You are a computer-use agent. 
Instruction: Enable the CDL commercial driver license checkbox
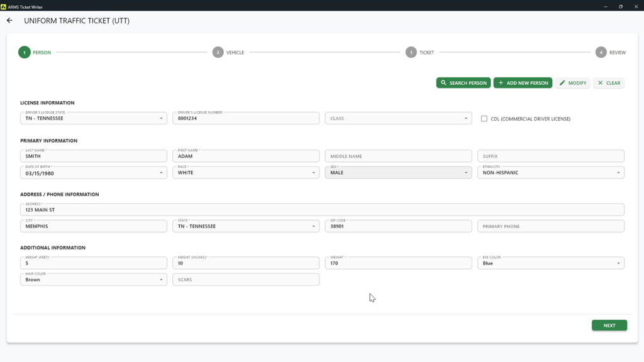pyautogui.click(x=484, y=118)
